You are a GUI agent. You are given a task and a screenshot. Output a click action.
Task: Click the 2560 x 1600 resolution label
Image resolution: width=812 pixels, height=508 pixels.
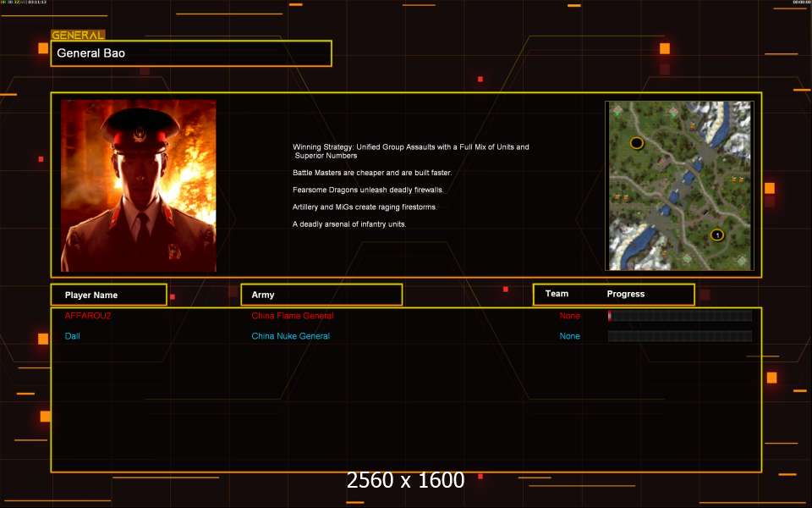[405, 480]
